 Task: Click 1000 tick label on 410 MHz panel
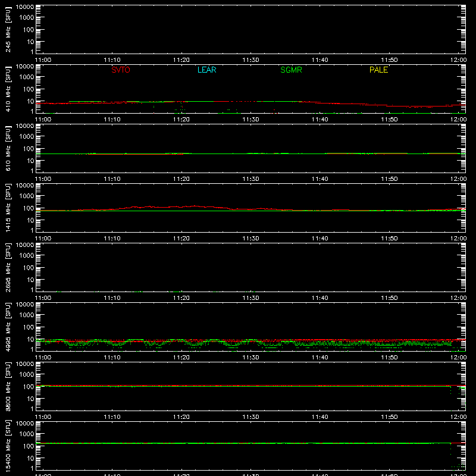(x=27, y=77)
